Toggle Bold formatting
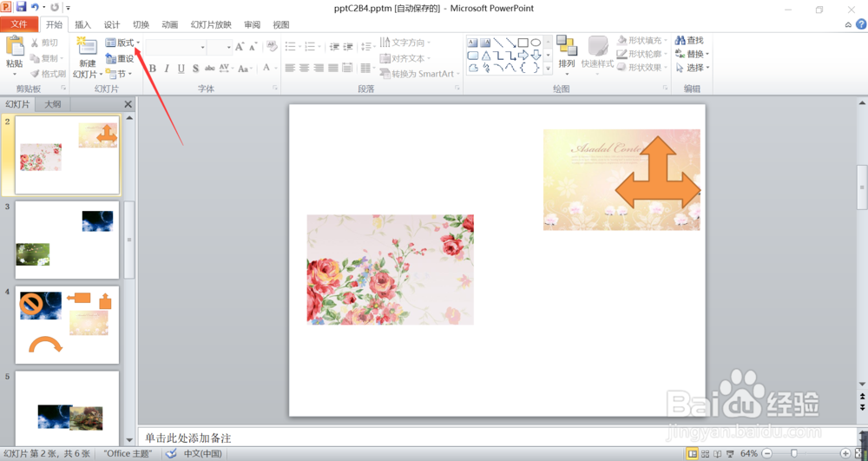868x461 pixels. pyautogui.click(x=153, y=69)
